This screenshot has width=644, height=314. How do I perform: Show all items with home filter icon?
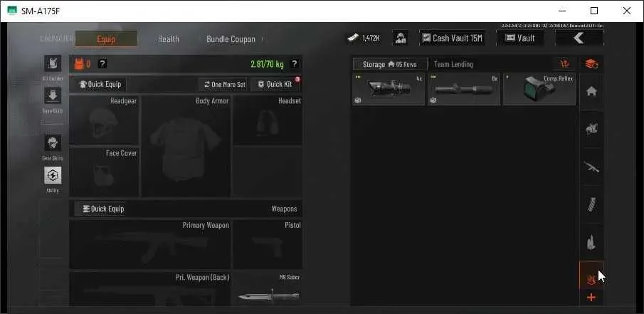tap(591, 91)
